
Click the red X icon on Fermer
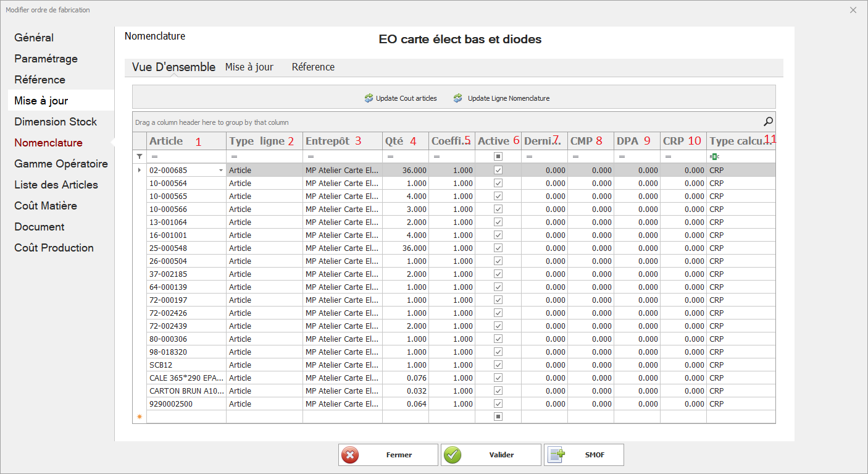[x=350, y=455]
